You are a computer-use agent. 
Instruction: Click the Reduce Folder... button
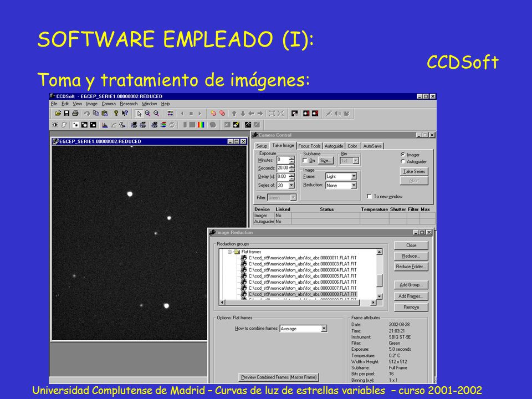411,267
